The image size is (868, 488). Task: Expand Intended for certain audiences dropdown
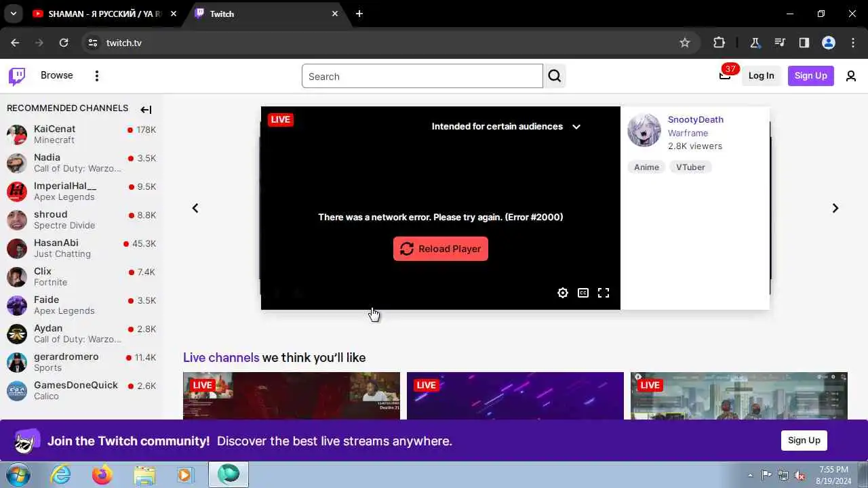click(x=576, y=127)
